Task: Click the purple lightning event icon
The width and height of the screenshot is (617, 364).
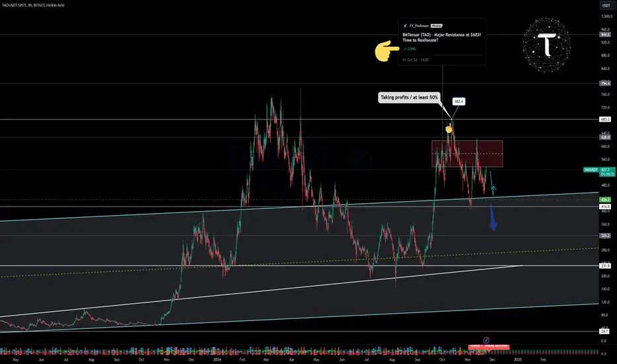Action: [x=486, y=340]
